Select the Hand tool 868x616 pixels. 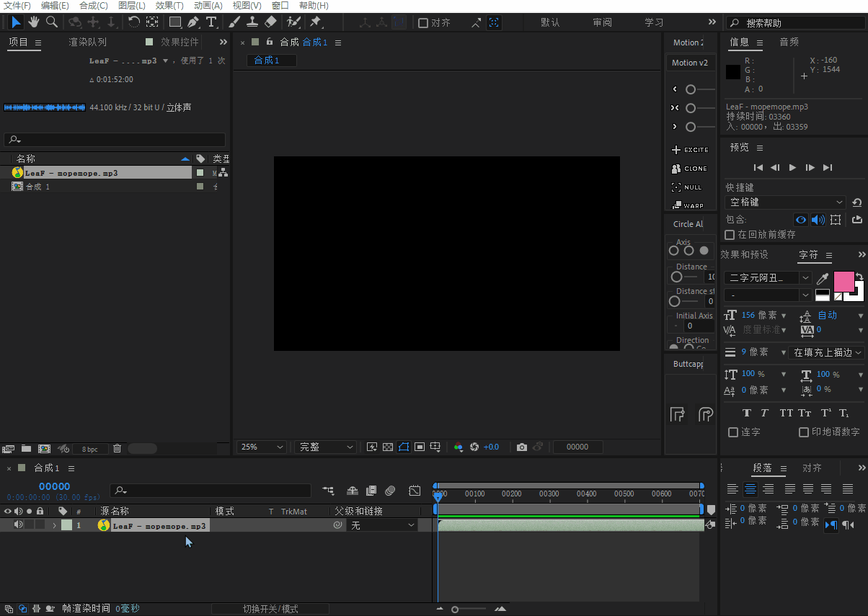click(33, 22)
